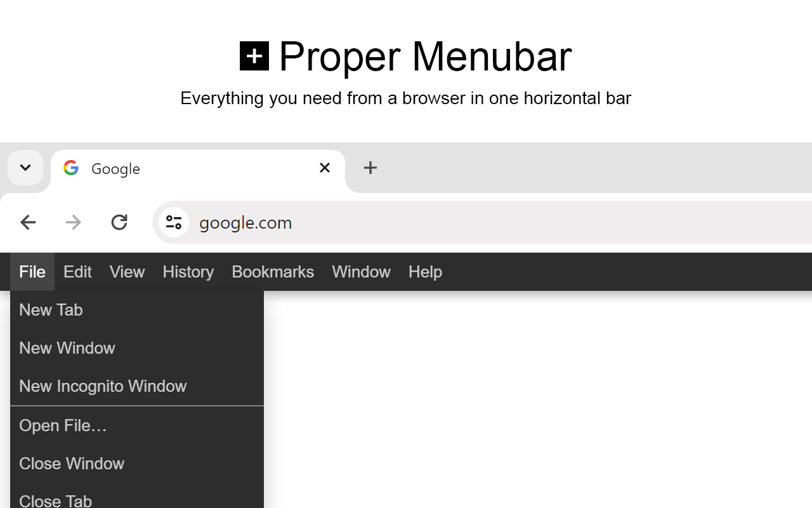Open the tab search chevron
The width and height of the screenshot is (812, 508).
[x=25, y=168]
